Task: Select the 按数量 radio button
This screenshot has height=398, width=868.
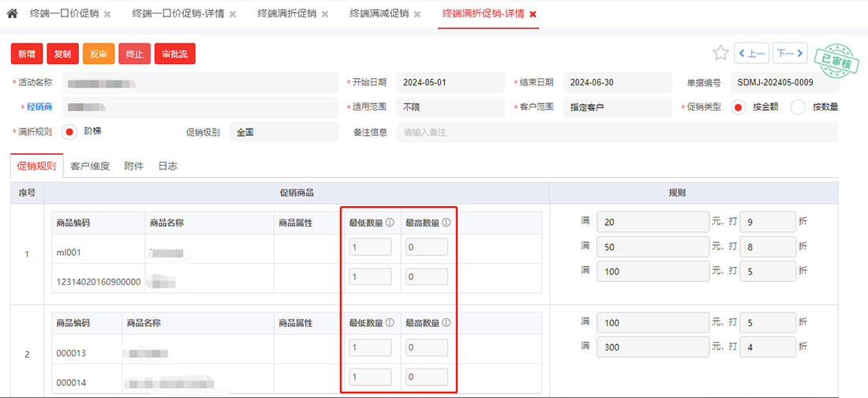Action: click(798, 107)
